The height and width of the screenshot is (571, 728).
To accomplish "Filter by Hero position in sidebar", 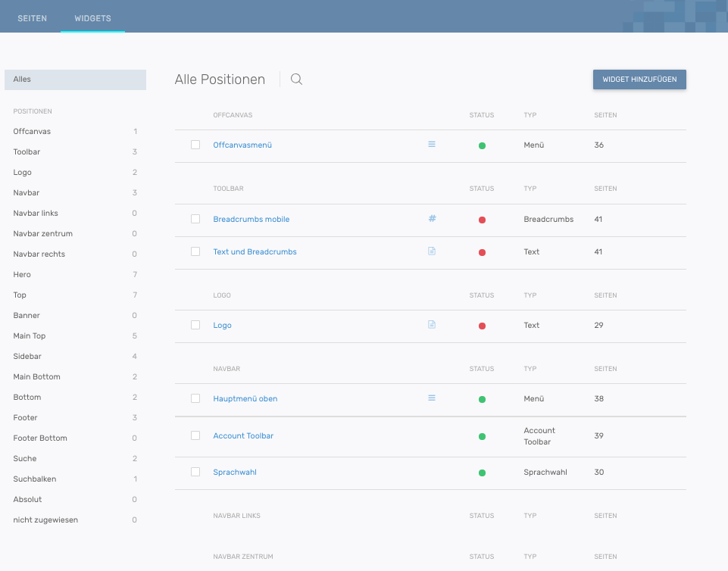I will pyautogui.click(x=22, y=274).
